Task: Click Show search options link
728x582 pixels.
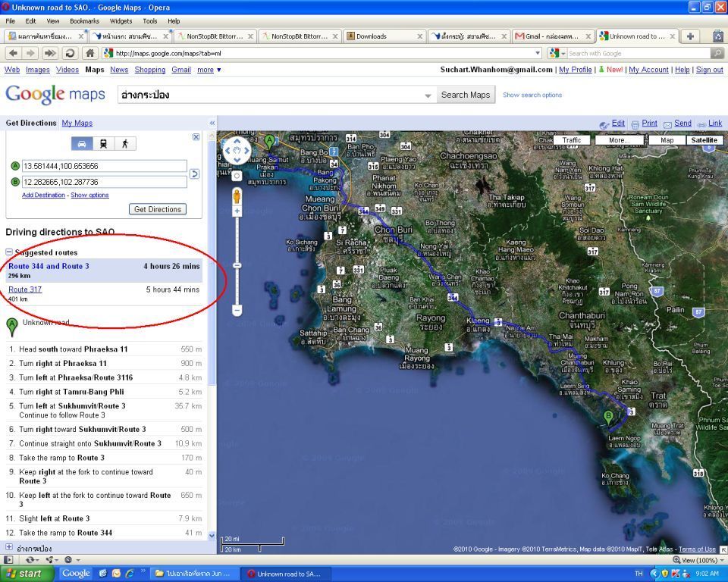Action: click(x=532, y=95)
